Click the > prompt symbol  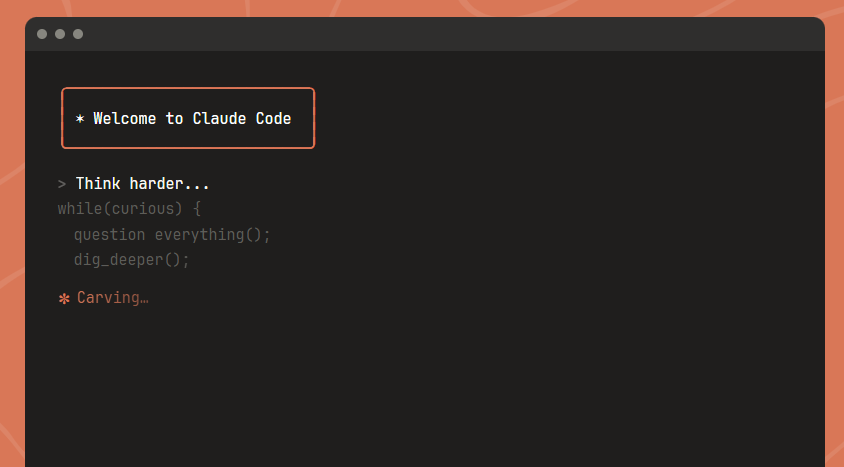(x=62, y=184)
